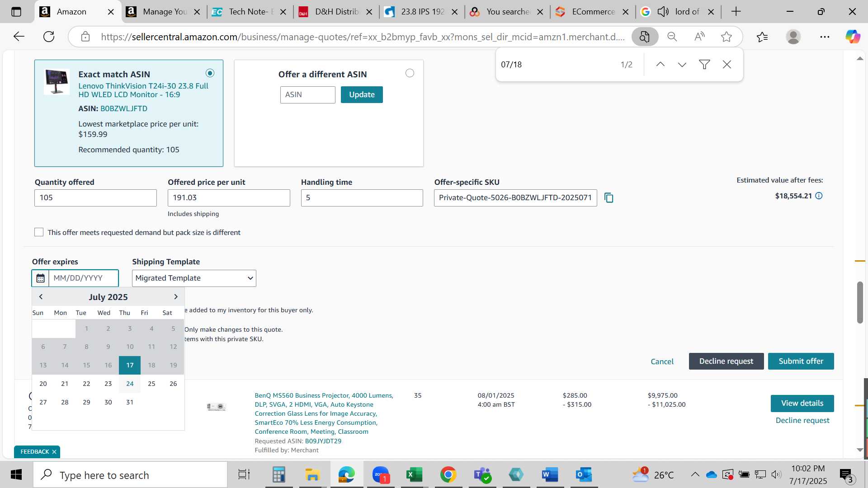Show hidden system tray icons
This screenshot has width=868, height=488.
click(695, 475)
